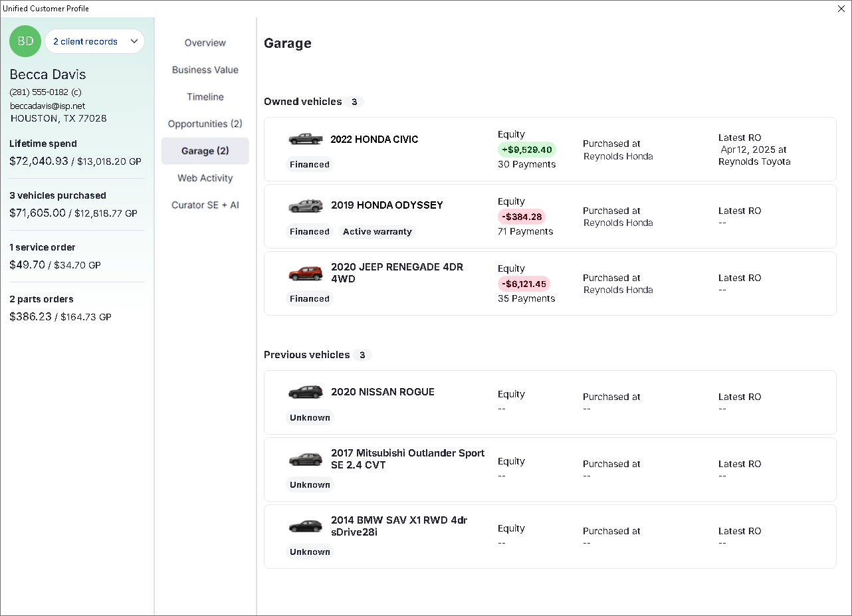The height and width of the screenshot is (616, 852).
Task: Click the 2020 Nissan Rogue vehicle thumbnail
Action: pyautogui.click(x=306, y=392)
